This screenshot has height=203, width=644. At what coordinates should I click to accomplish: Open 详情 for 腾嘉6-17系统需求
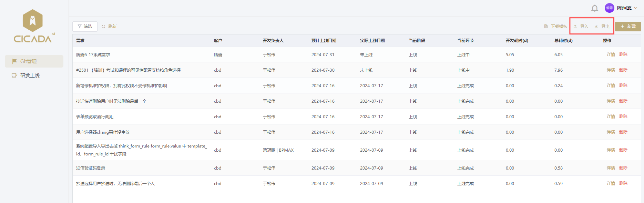[x=611, y=54]
